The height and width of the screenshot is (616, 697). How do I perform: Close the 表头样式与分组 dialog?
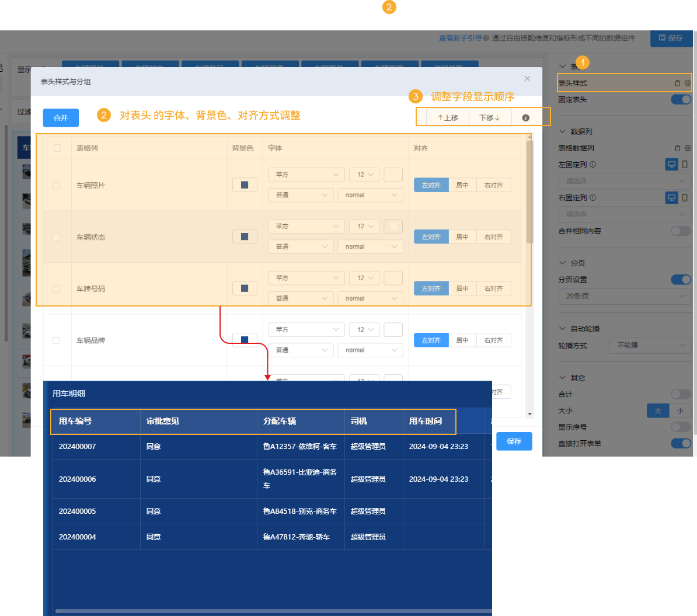point(527,79)
